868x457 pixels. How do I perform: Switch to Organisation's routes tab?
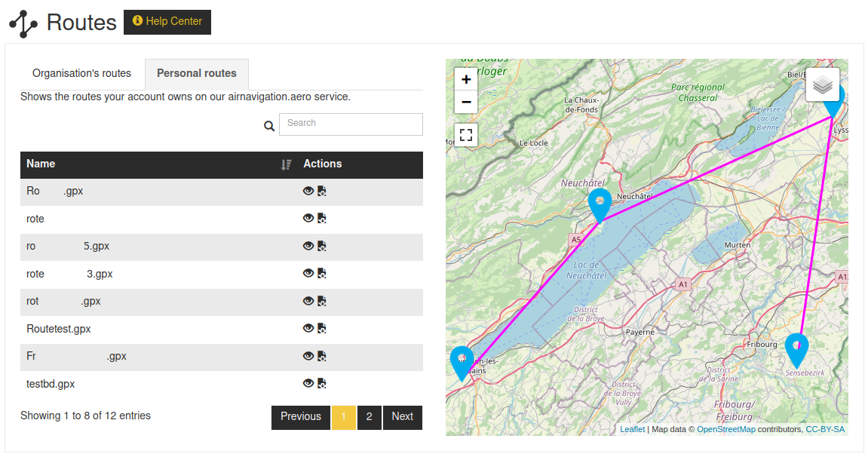(82, 74)
